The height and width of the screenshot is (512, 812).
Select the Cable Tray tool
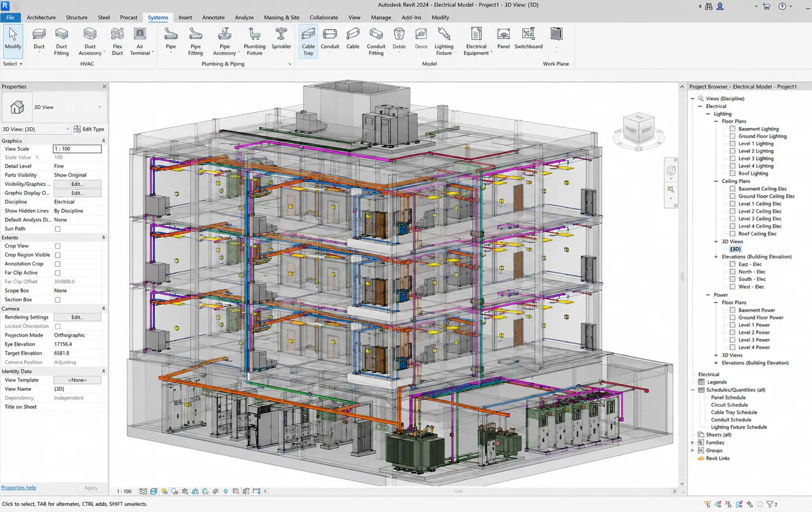pyautogui.click(x=308, y=41)
